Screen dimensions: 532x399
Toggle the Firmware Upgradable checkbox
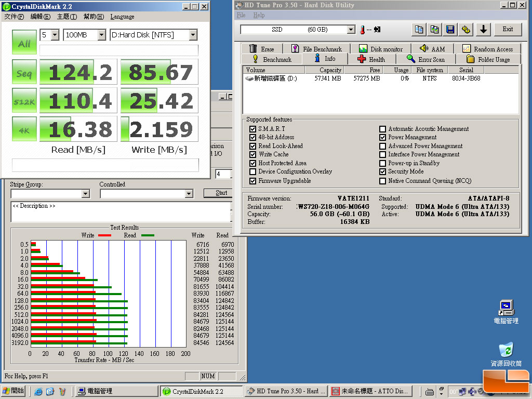click(252, 181)
